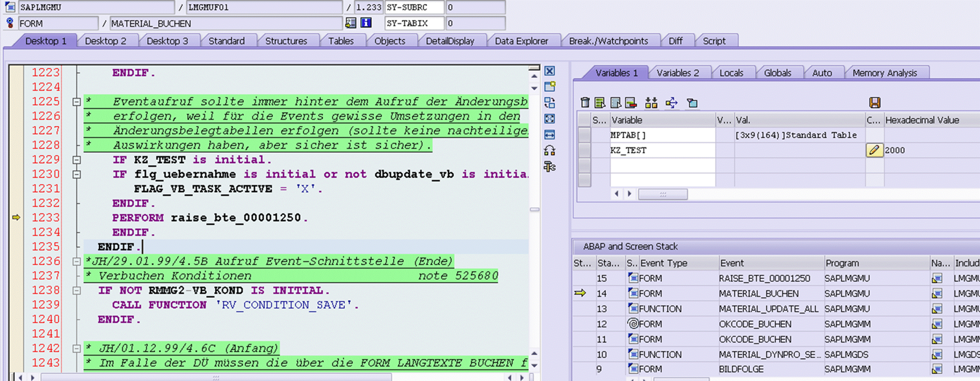The image size is (980, 381).
Task: Click navigate icon in RAISE_BTE_00001250 stack row
Action: point(937,278)
